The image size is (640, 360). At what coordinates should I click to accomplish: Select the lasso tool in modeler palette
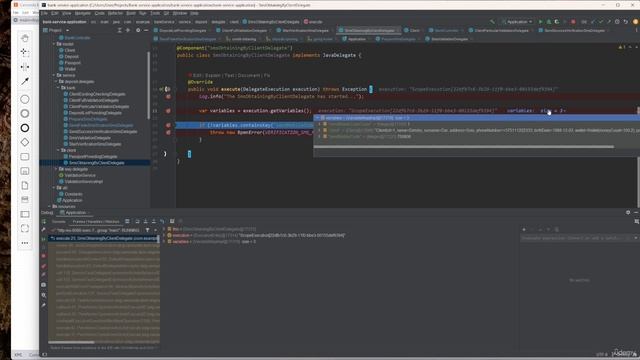(25, 52)
